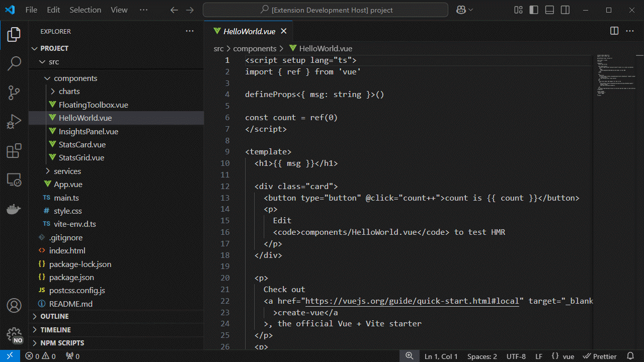
Task: Open the Source Control view
Action: pyautogui.click(x=14, y=93)
